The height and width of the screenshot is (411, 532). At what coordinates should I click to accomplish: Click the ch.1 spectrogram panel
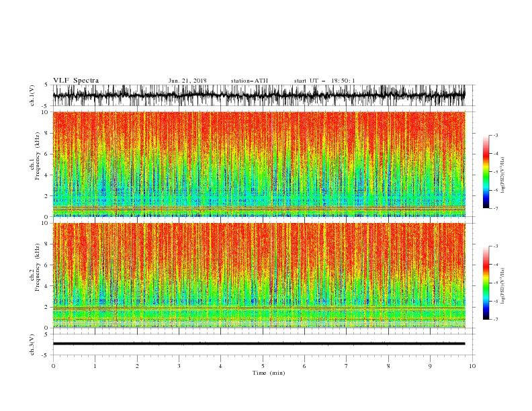pos(259,164)
